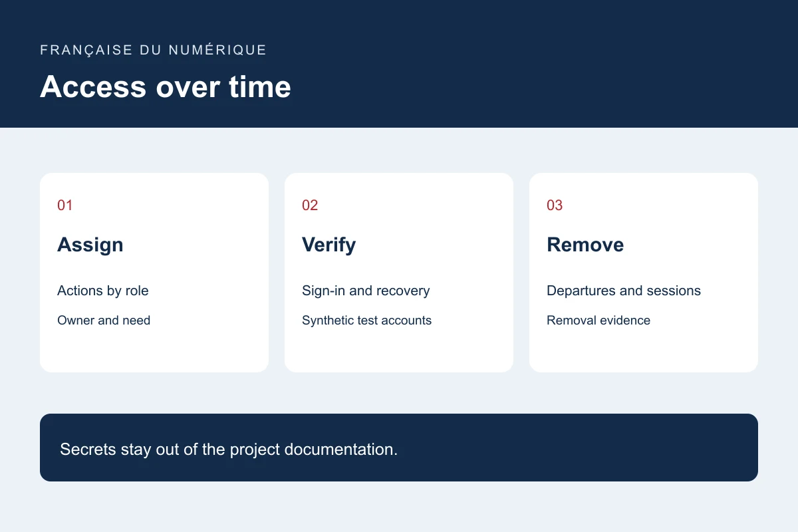Select the "Synthetic test accounts" text
Screen dimensions: 798x532
(366, 320)
